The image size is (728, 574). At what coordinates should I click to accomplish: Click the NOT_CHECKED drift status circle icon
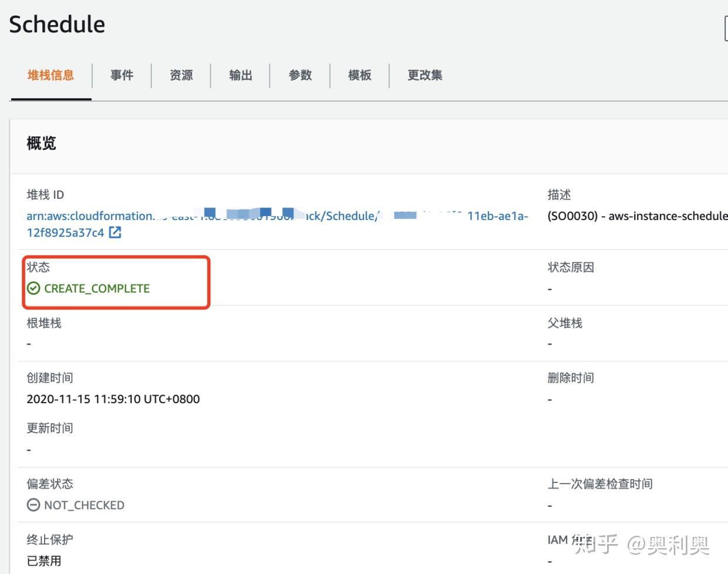click(x=33, y=505)
